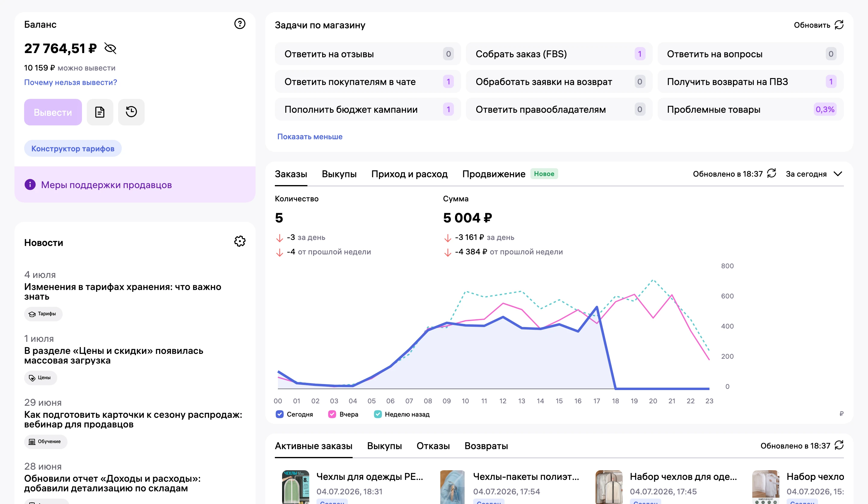868x504 pixels.
Task: Click the Вывести withdraw button
Action: pos(53,112)
